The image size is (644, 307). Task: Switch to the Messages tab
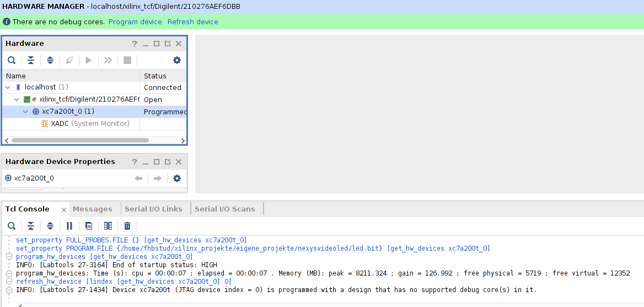coord(92,209)
